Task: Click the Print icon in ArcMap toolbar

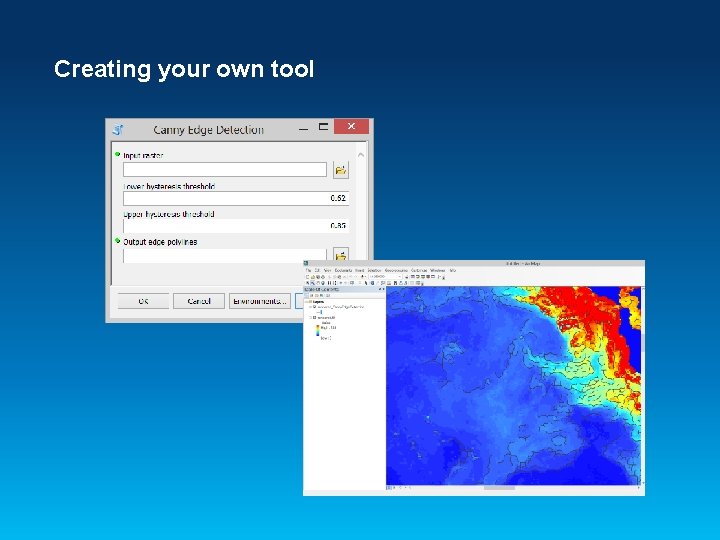Action: 323,277
